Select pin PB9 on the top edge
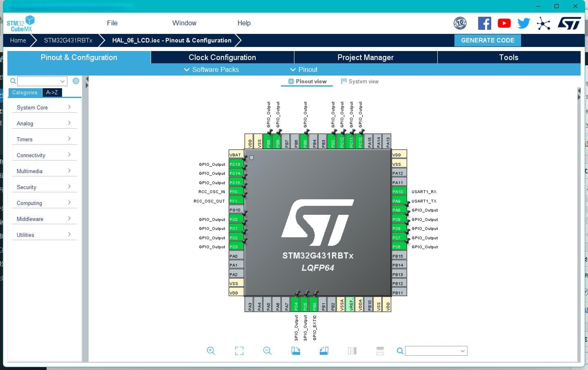 [268, 141]
